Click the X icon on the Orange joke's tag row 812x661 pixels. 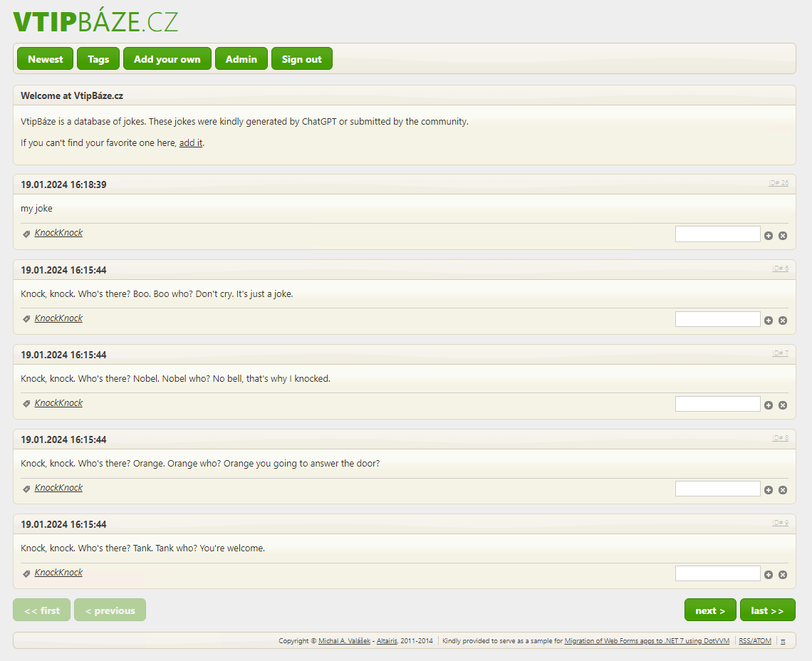point(782,489)
